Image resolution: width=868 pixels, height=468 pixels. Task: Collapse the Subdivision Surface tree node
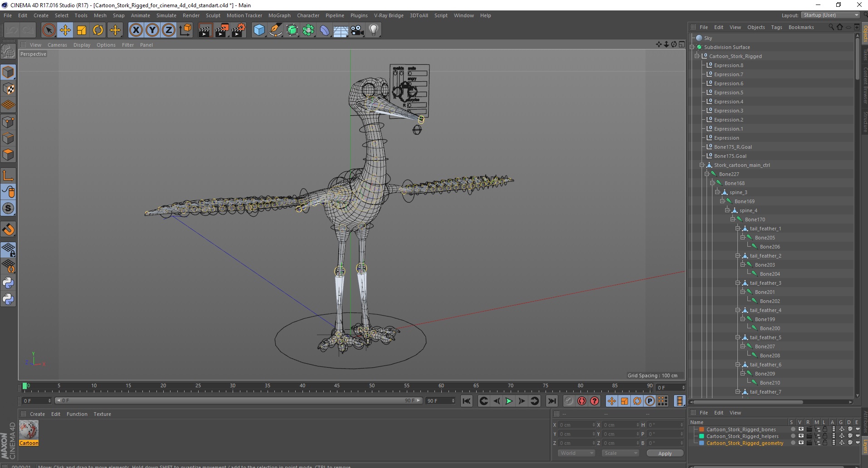pos(692,47)
